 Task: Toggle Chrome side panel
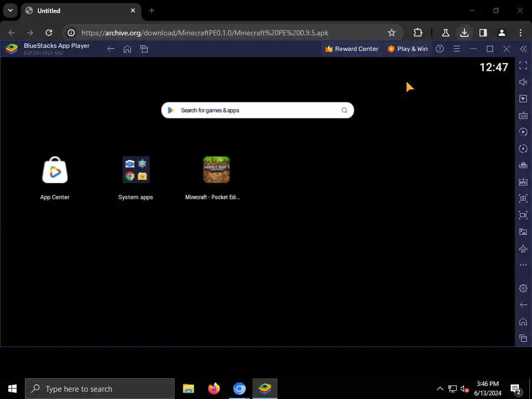pyautogui.click(x=483, y=33)
